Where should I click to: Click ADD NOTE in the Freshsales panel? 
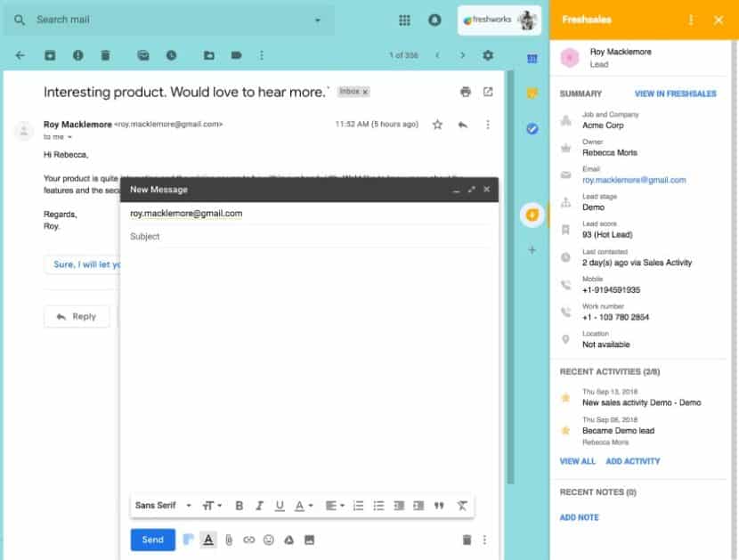579,517
